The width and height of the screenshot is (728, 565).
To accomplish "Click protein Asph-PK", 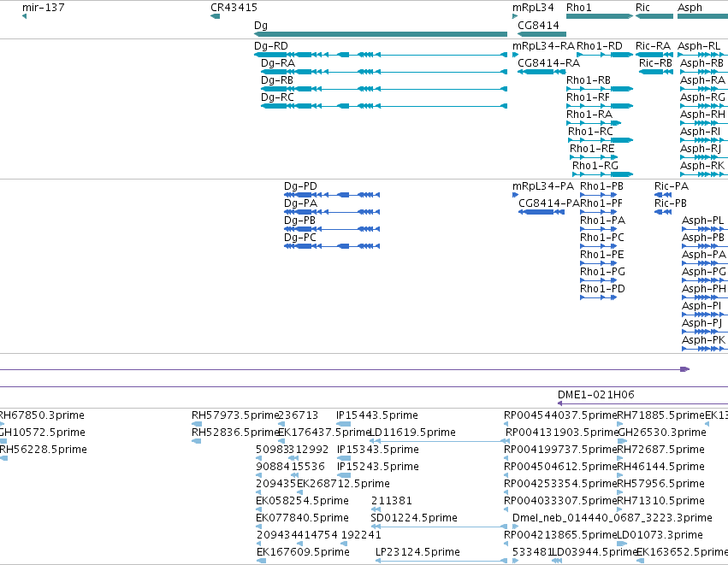I will [x=705, y=350].
